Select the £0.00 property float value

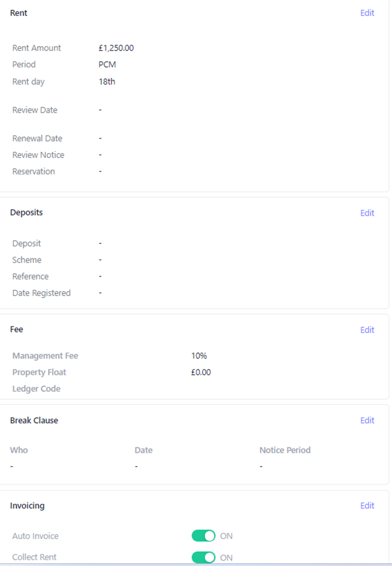[x=200, y=372]
